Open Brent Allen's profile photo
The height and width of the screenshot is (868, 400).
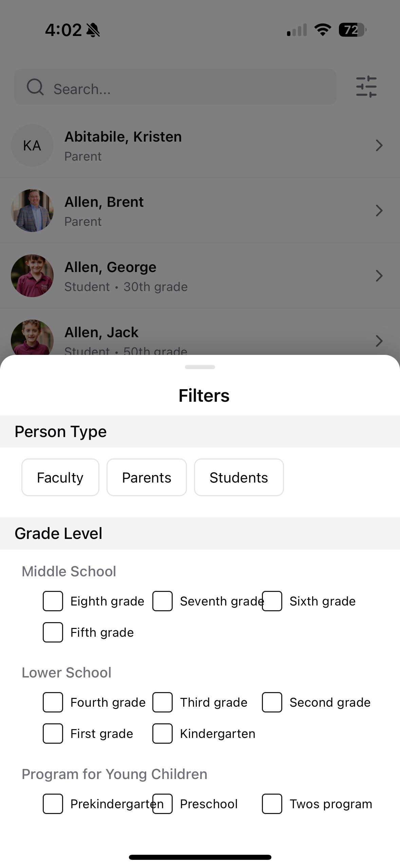[x=32, y=211]
